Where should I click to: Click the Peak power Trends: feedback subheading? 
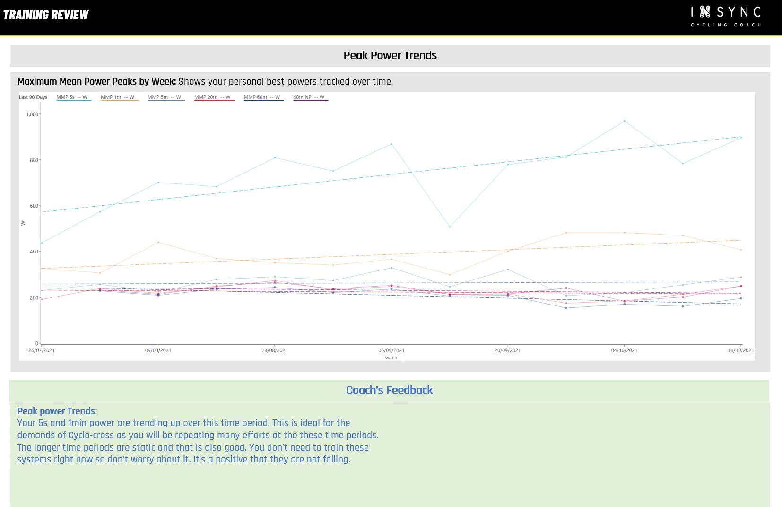(x=57, y=411)
